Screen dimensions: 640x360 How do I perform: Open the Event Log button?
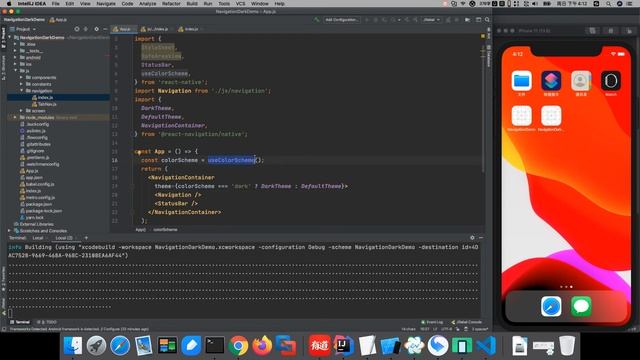click(x=432, y=322)
